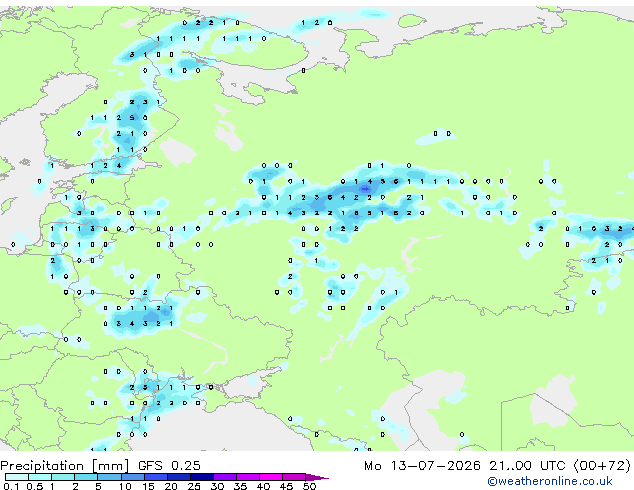Select the 35–40 mm violet legend swatch

click(x=247, y=477)
